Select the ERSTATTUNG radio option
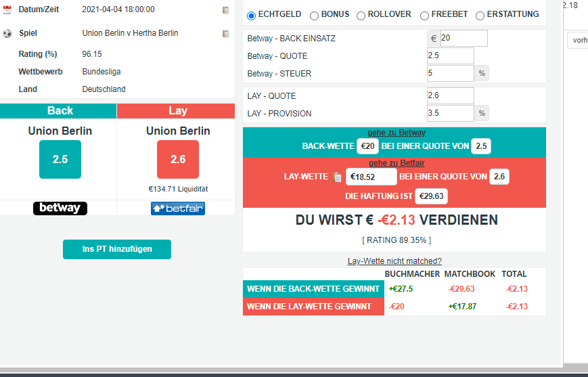Screen dimensions: 588x377 click(480, 16)
